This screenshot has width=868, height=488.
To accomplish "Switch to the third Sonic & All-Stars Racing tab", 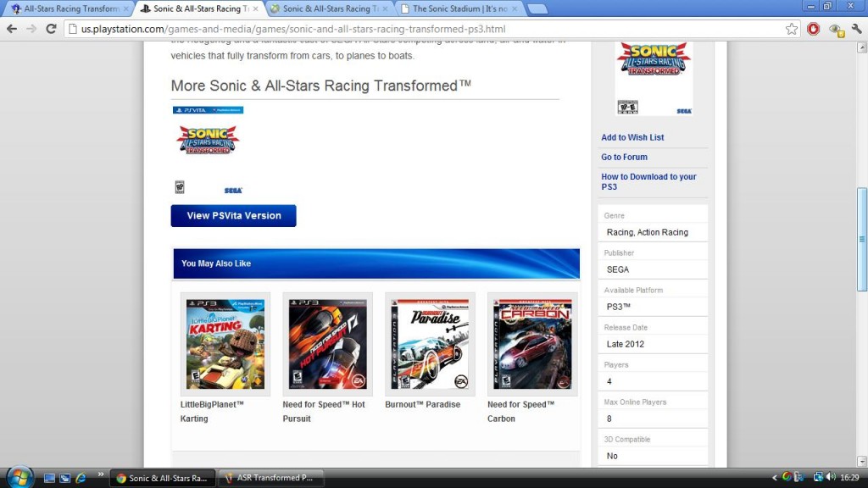I will click(x=330, y=8).
